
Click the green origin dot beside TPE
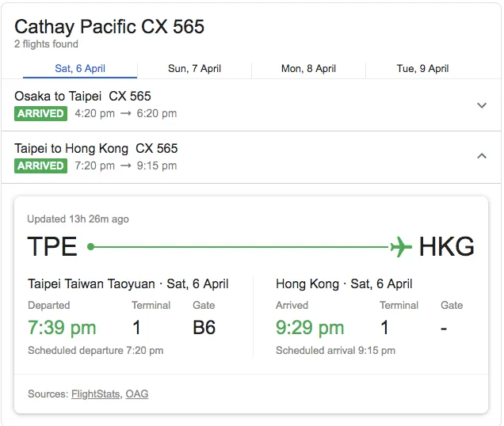coord(91,247)
